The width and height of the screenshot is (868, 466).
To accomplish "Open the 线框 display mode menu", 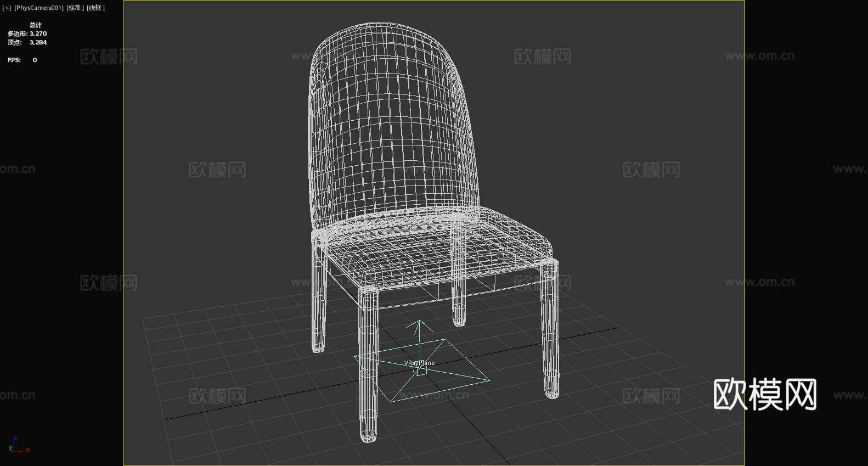I will (x=95, y=8).
